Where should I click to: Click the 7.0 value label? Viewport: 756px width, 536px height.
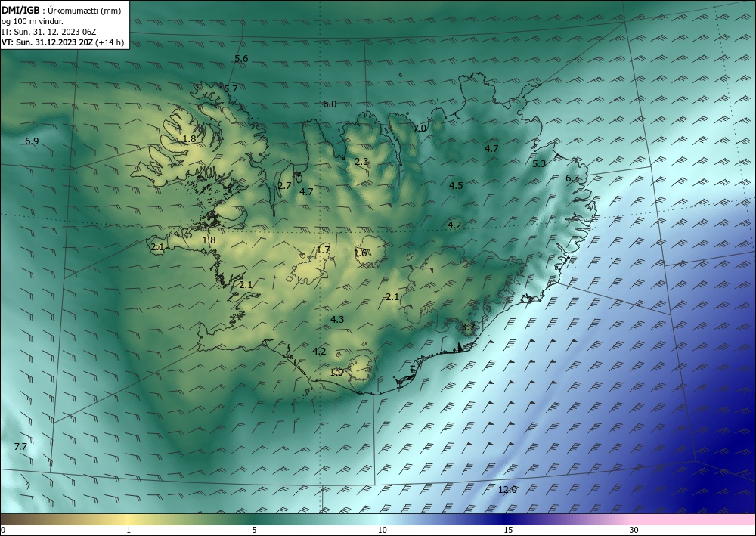(x=420, y=129)
